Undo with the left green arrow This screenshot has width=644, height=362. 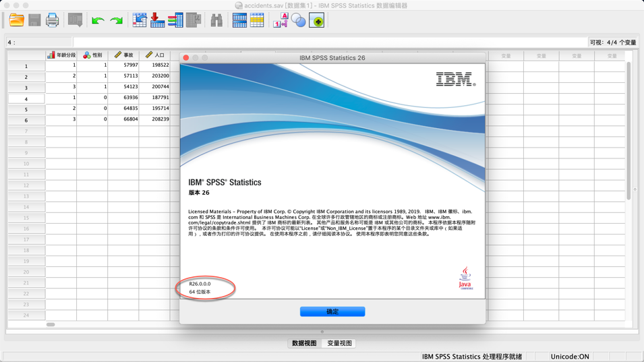(98, 20)
